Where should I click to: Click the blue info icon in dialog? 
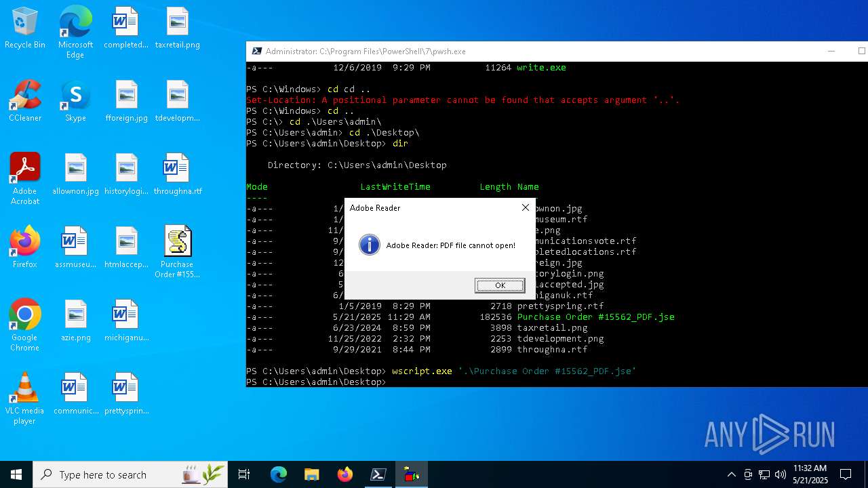coord(370,245)
